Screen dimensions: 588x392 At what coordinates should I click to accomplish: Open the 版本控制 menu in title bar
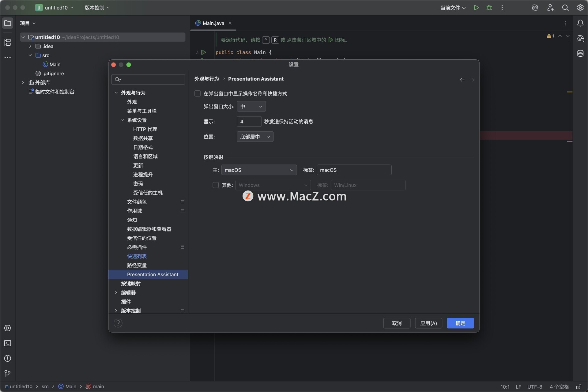(97, 8)
